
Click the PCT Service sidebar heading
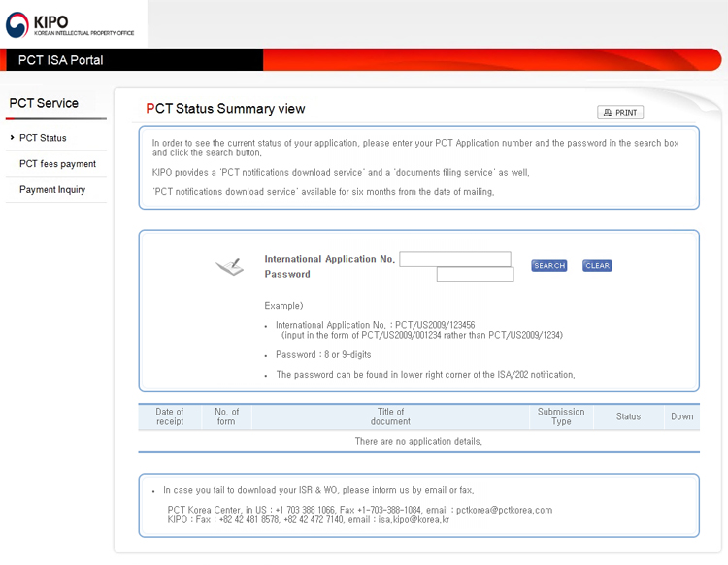[44, 103]
